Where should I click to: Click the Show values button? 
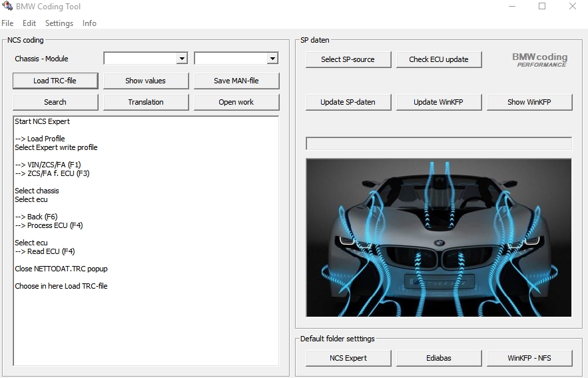click(146, 81)
